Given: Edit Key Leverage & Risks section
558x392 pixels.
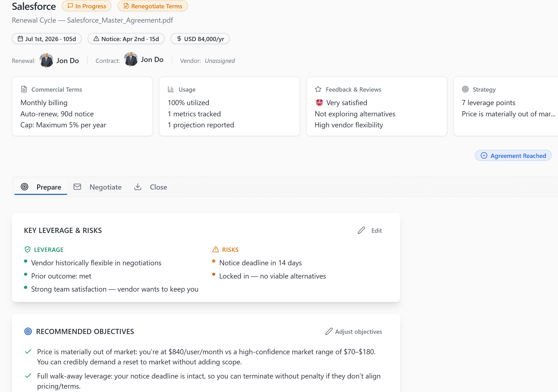Looking at the screenshot, I should 370,230.
